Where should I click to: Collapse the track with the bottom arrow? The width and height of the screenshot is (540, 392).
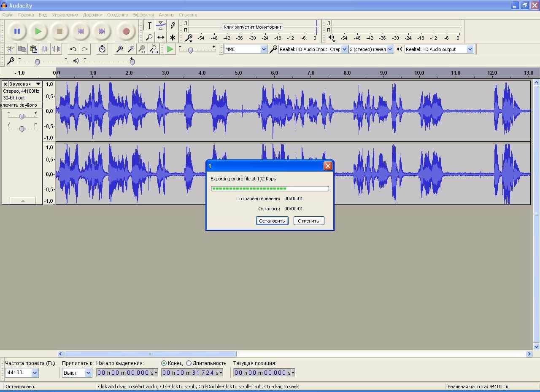coord(23,201)
